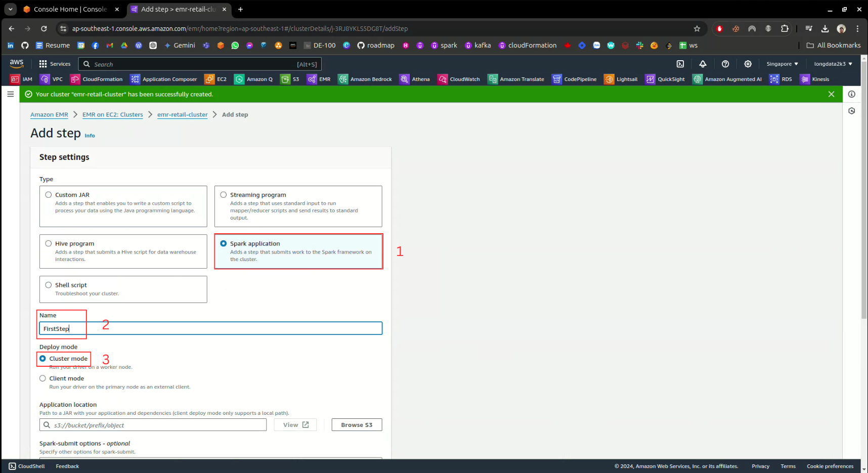
Task: Go to emr-retail-cluster breadcrumb link
Action: (182, 115)
